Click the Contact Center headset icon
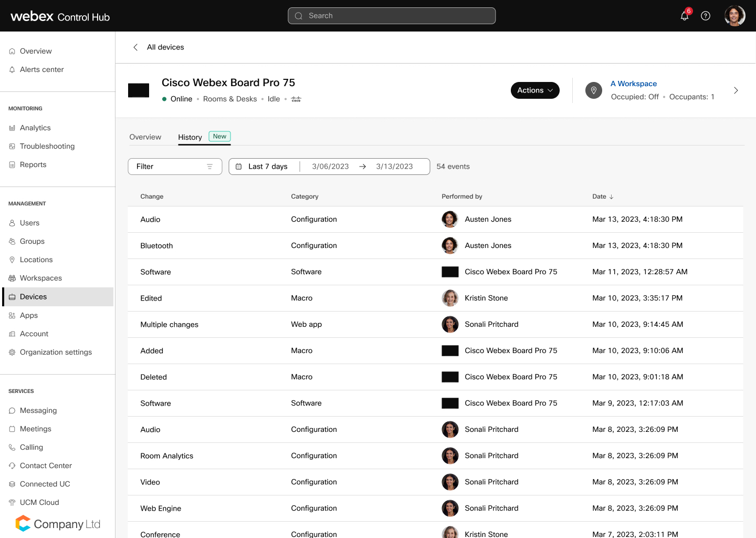Image resolution: width=756 pixels, height=538 pixels. [12, 465]
